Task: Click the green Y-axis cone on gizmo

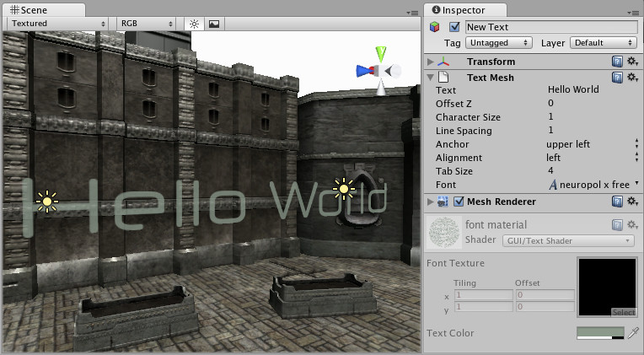Action: [x=381, y=55]
